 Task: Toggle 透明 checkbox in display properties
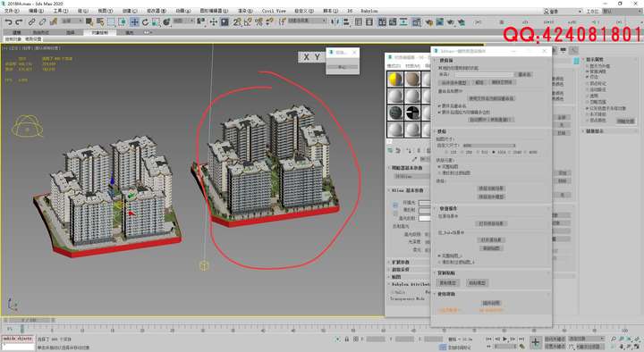coord(588,96)
